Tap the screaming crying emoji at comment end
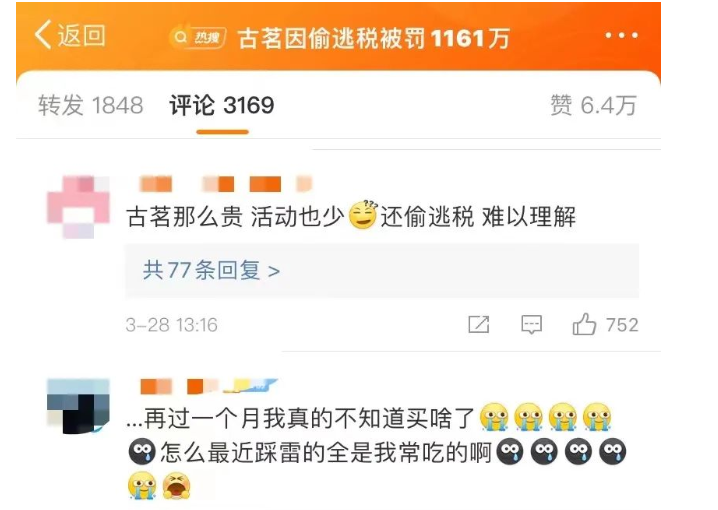The image size is (718, 510). point(176,486)
